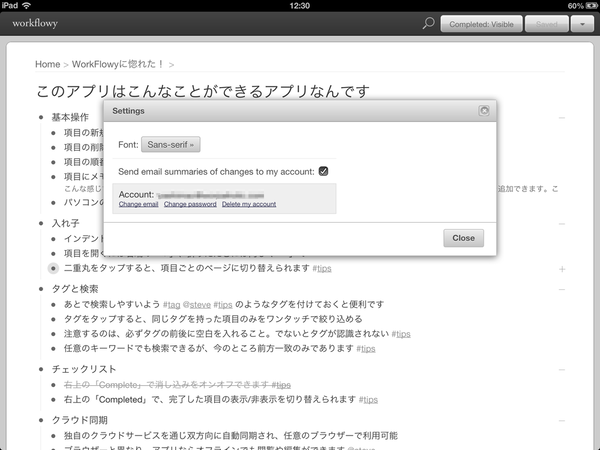Click #tips tag on the 注意するのは line
The width and height of the screenshot is (600, 450).
(x=401, y=334)
